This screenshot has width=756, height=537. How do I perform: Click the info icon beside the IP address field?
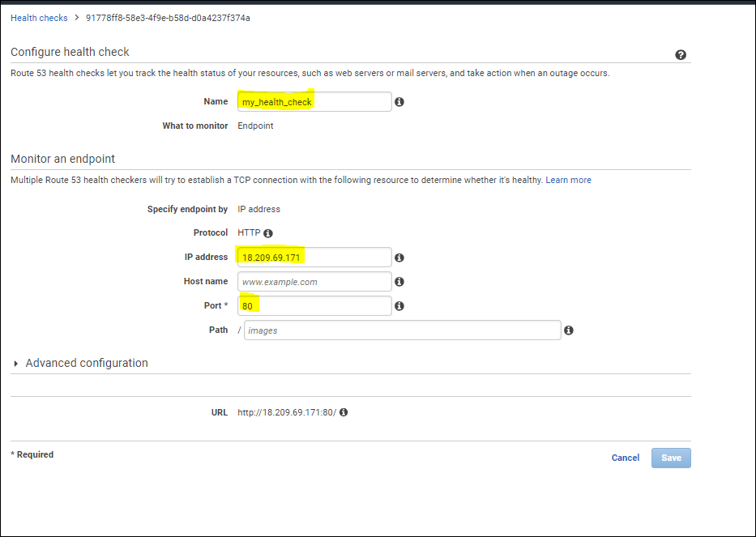399,257
